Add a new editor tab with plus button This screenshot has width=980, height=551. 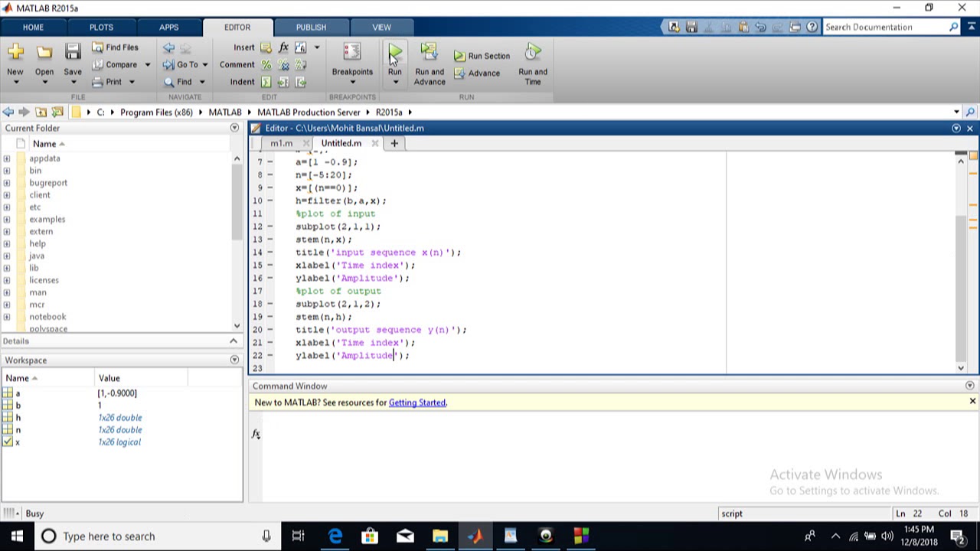[394, 144]
